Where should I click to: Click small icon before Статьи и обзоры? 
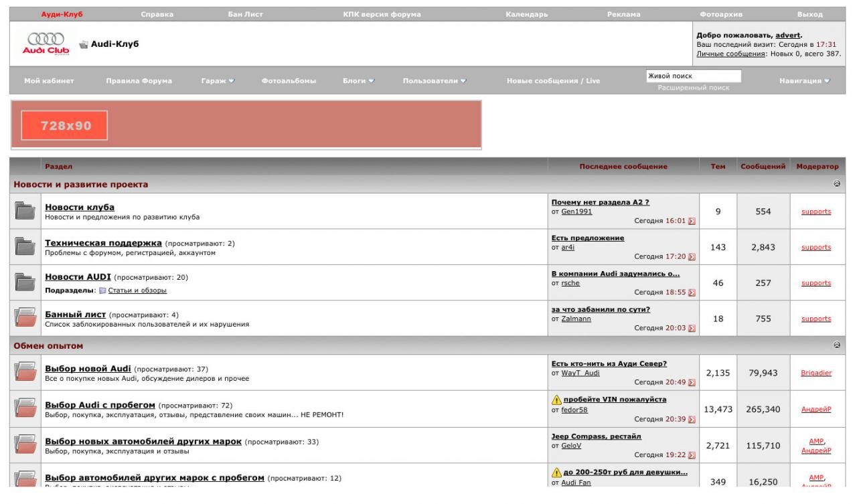click(x=102, y=290)
